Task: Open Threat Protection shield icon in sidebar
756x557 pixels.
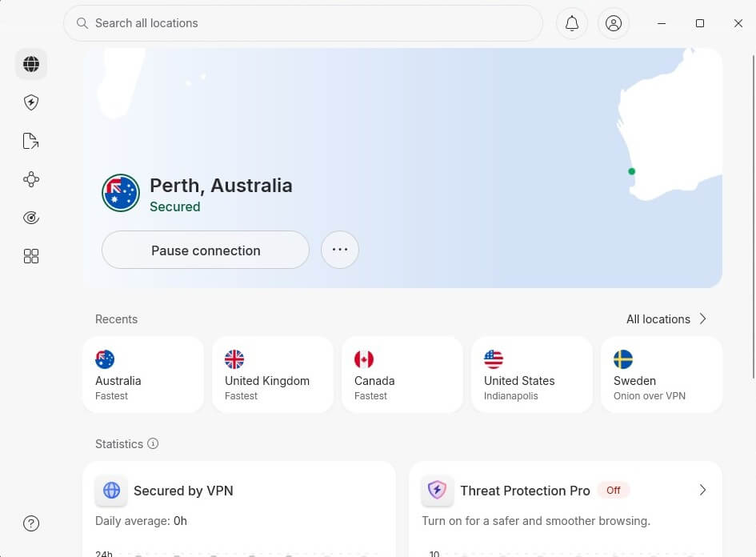Action: pyautogui.click(x=31, y=102)
